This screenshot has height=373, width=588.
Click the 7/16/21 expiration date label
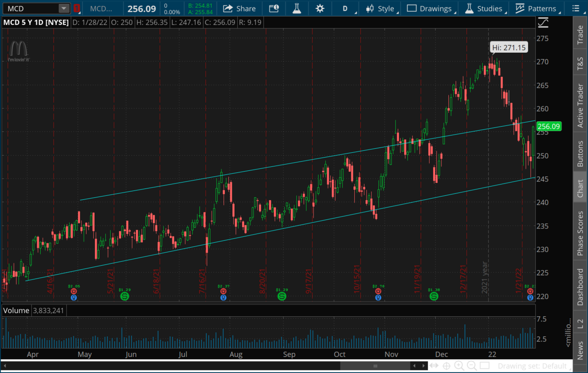(x=202, y=281)
